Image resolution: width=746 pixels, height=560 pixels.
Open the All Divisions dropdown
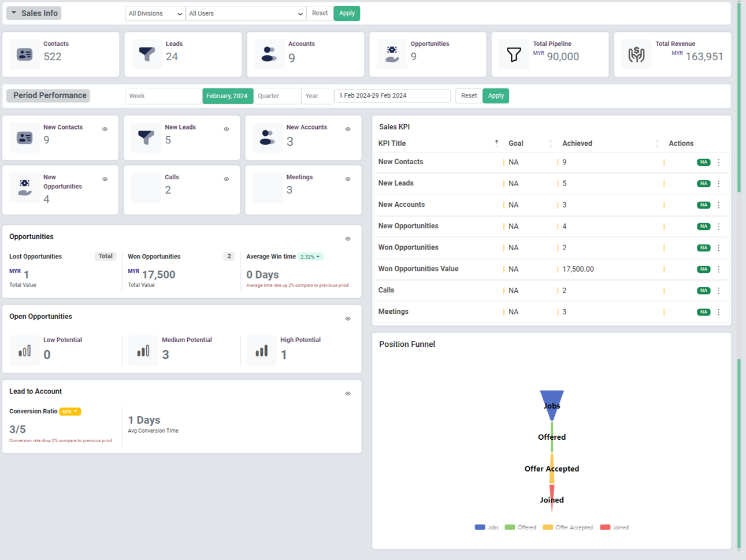tap(155, 13)
